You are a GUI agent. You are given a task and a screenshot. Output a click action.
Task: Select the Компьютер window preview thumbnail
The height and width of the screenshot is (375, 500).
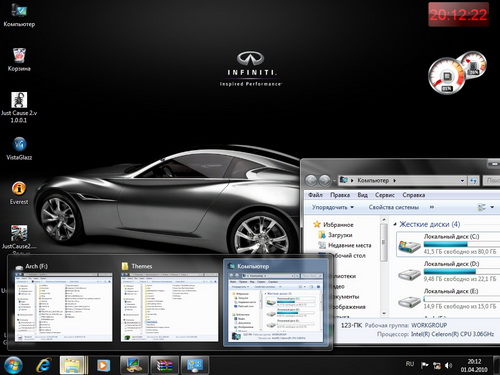pos(276,302)
